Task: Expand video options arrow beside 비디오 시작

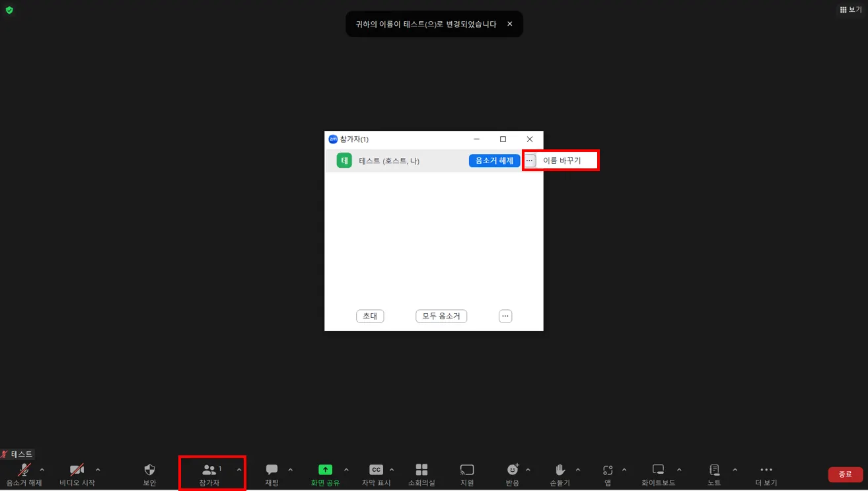Action: 98,470
